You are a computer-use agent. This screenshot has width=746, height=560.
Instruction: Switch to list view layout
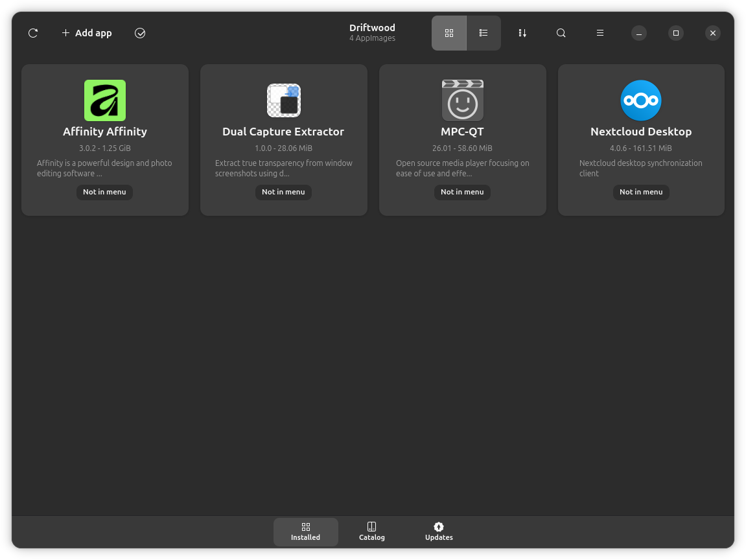click(x=483, y=32)
